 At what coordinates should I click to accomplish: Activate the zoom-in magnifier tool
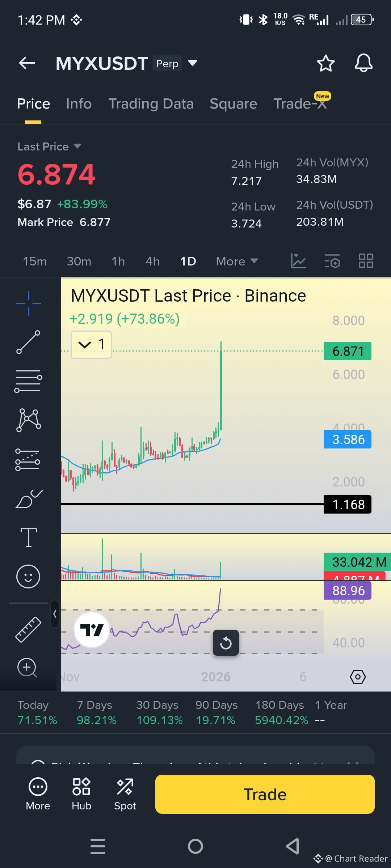point(28,668)
